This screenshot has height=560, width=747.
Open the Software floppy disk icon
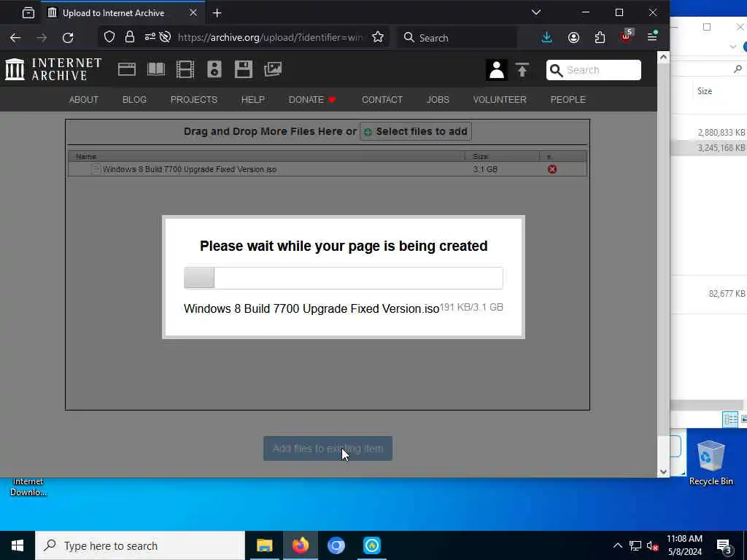click(x=244, y=69)
